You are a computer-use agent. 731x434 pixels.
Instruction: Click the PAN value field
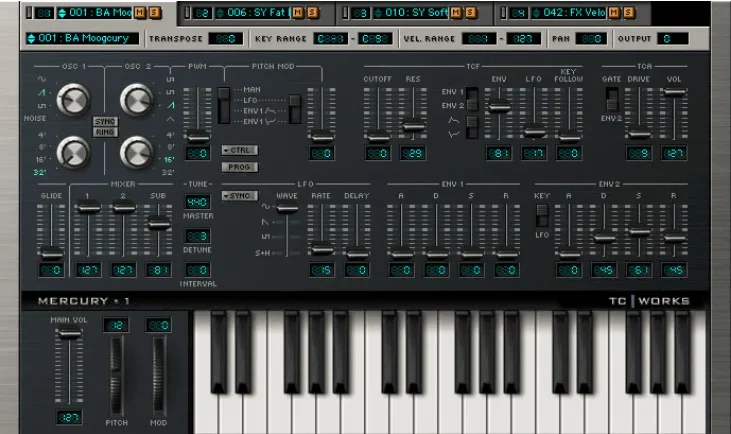click(591, 39)
